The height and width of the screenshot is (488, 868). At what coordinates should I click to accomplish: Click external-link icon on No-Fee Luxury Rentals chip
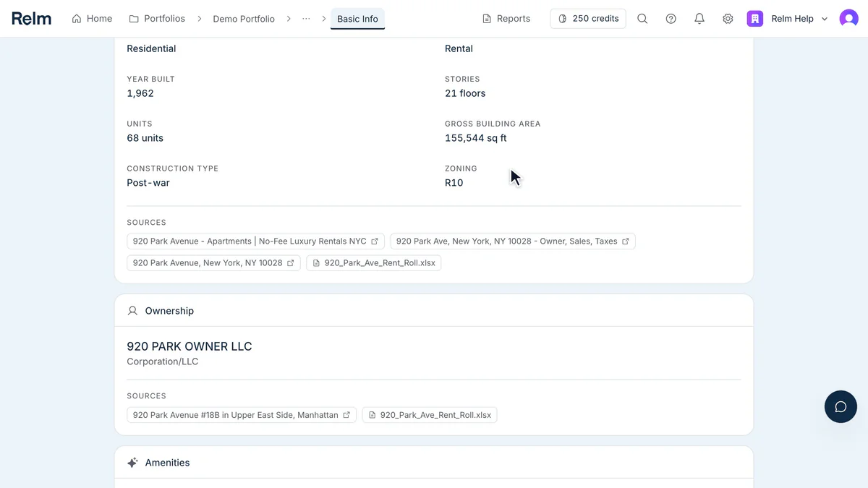click(x=375, y=241)
